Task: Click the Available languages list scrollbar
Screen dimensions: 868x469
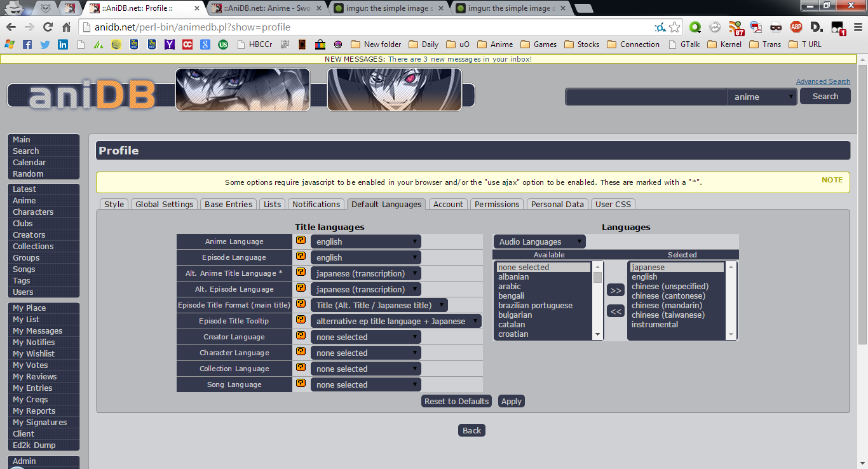Action: coord(597,301)
